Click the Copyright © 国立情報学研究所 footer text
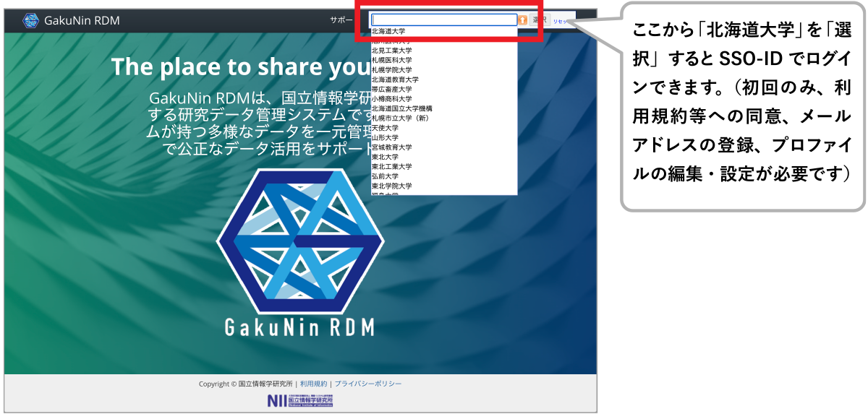Viewport: 868px width, 414px height. point(246,384)
